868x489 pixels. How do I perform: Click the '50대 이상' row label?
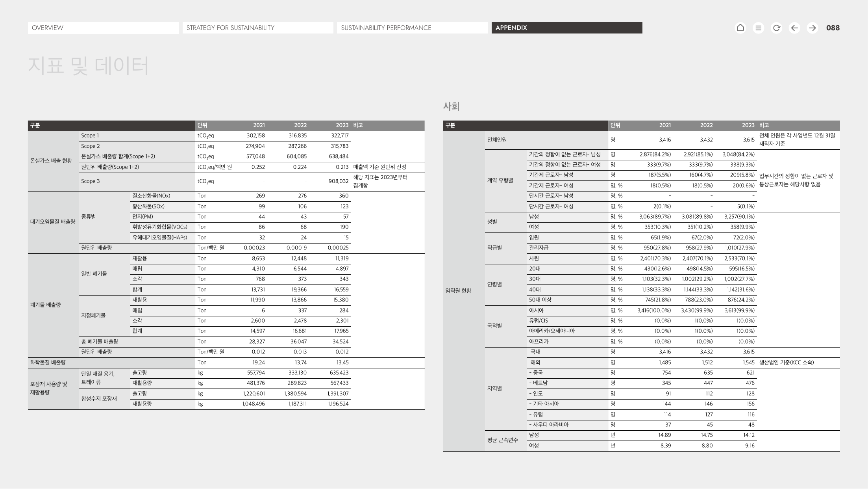(x=540, y=300)
